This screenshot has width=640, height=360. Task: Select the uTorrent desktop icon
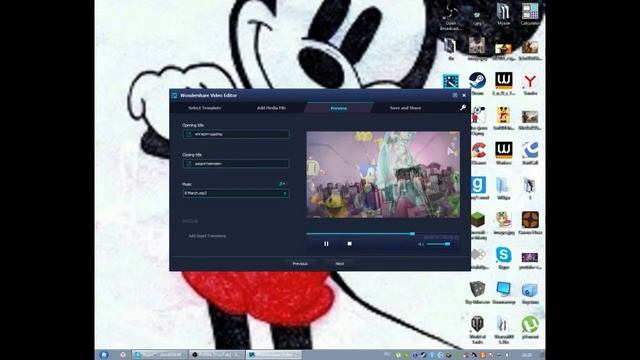pyautogui.click(x=530, y=327)
